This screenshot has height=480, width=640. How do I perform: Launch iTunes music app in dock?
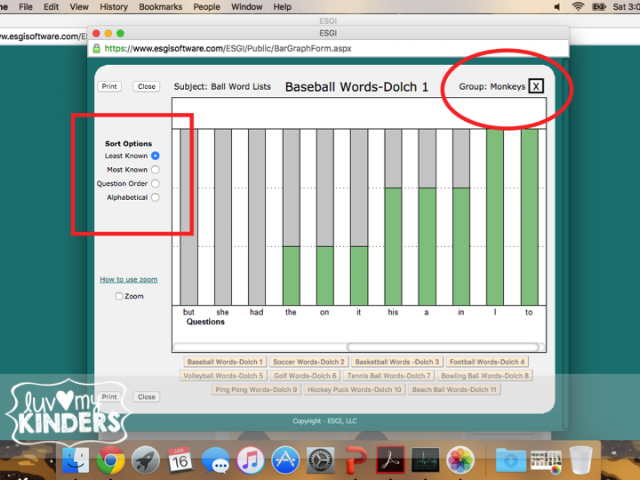(x=250, y=460)
